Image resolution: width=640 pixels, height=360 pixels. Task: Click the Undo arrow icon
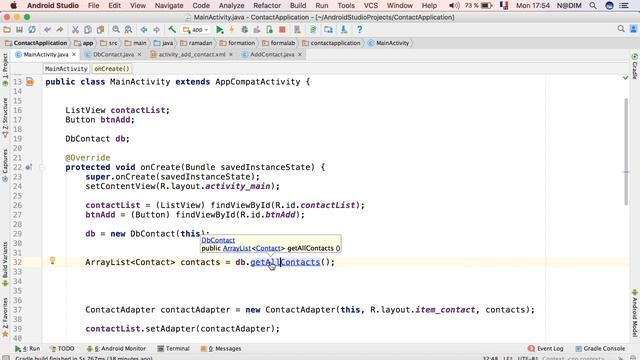pos(47,29)
